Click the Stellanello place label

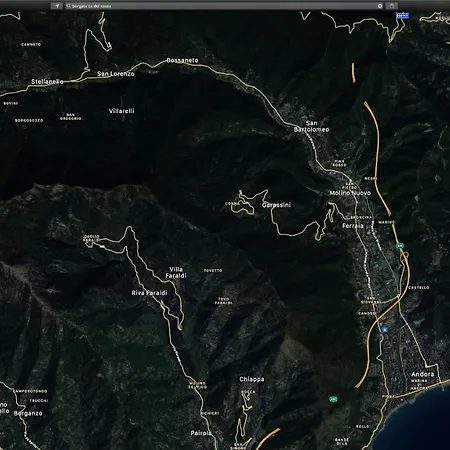tap(47, 81)
